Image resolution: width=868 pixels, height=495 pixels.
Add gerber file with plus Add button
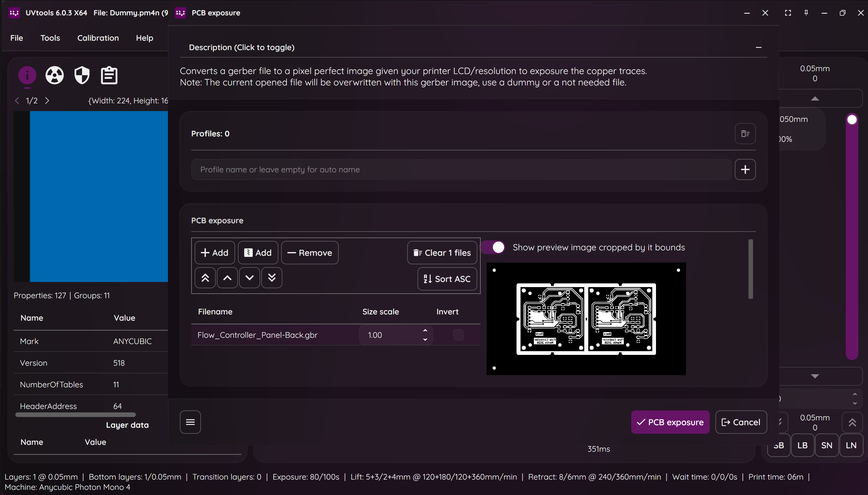[x=215, y=253]
